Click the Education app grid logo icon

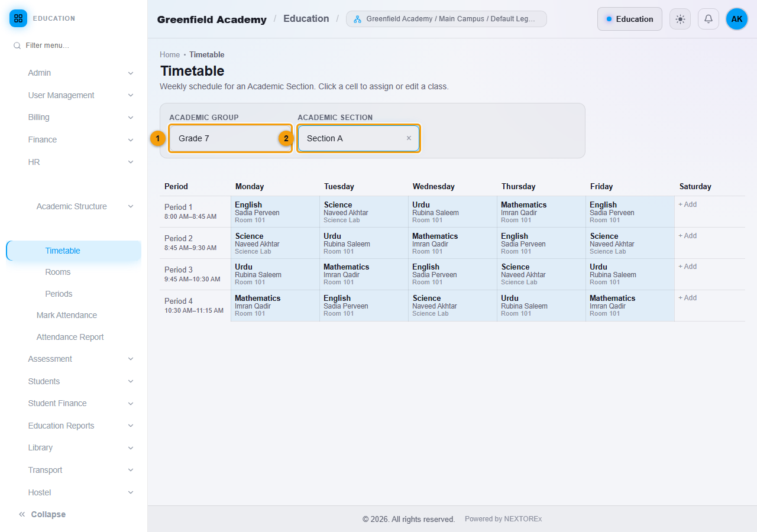[18, 18]
